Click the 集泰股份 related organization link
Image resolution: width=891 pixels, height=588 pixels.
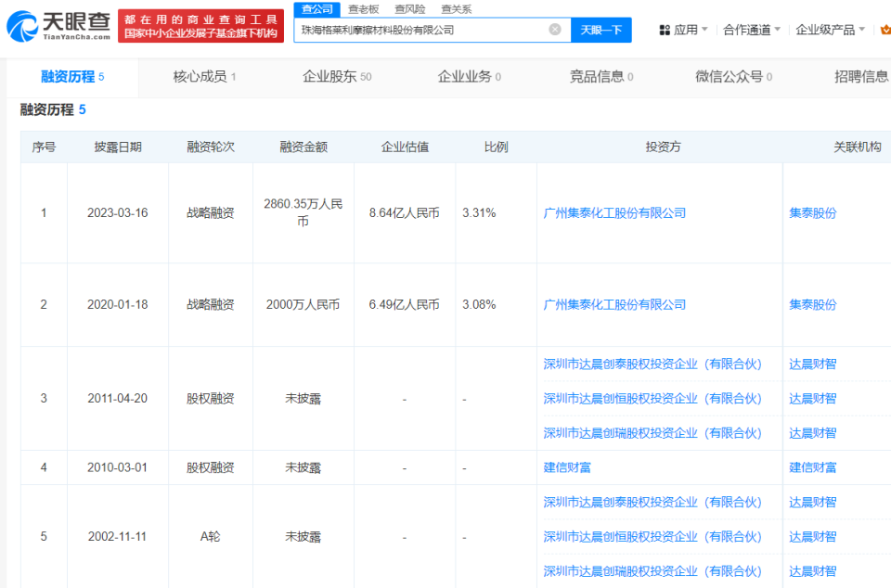coord(812,212)
